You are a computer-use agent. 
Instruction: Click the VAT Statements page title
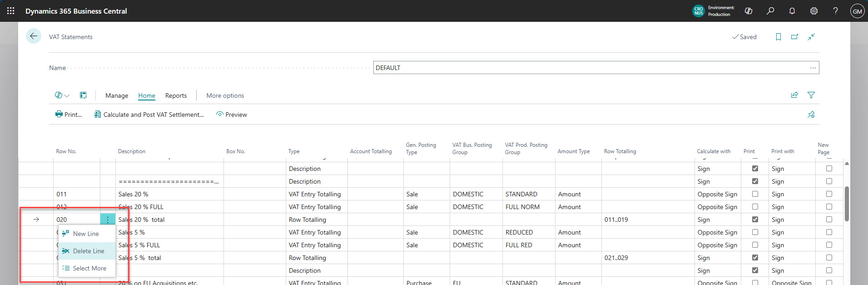pyautogui.click(x=71, y=37)
